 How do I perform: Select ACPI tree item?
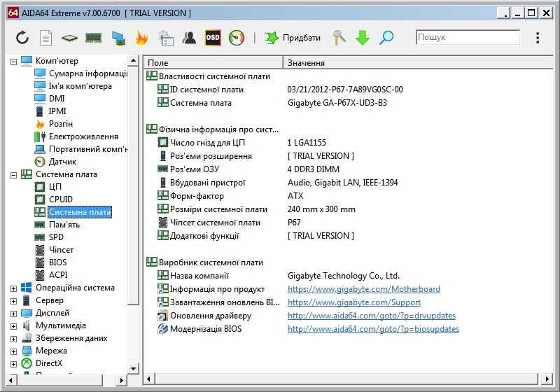(x=58, y=275)
